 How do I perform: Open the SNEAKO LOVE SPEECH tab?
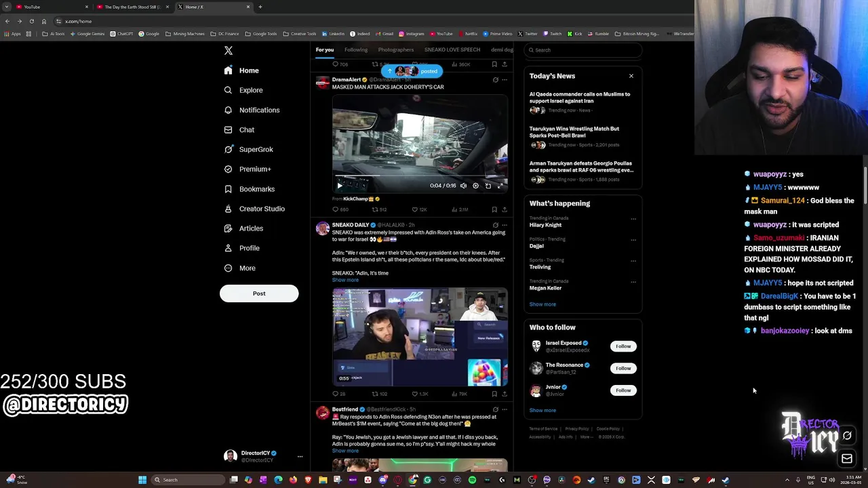point(452,49)
